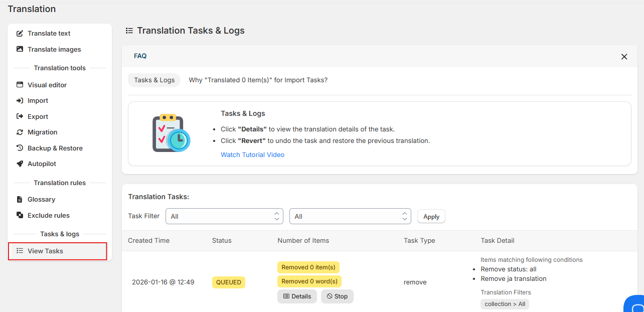Click the Visual editor window icon
This screenshot has height=312, width=644.
click(x=20, y=85)
